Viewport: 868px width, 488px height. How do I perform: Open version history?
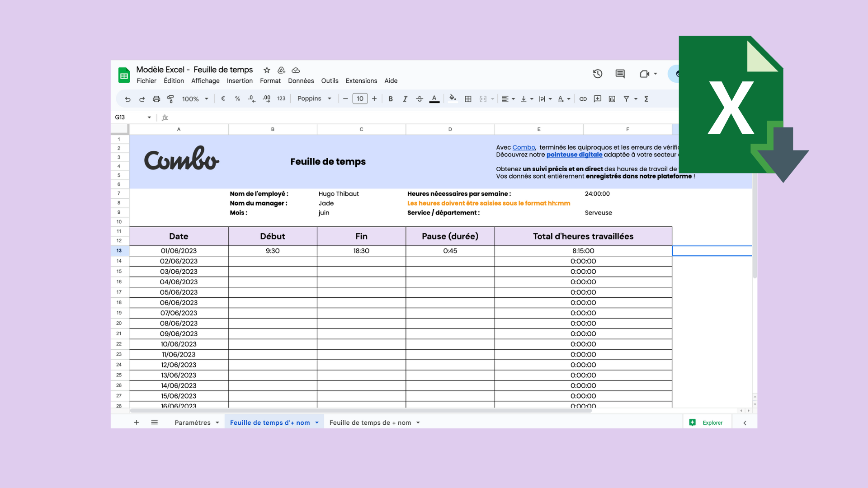pyautogui.click(x=597, y=74)
